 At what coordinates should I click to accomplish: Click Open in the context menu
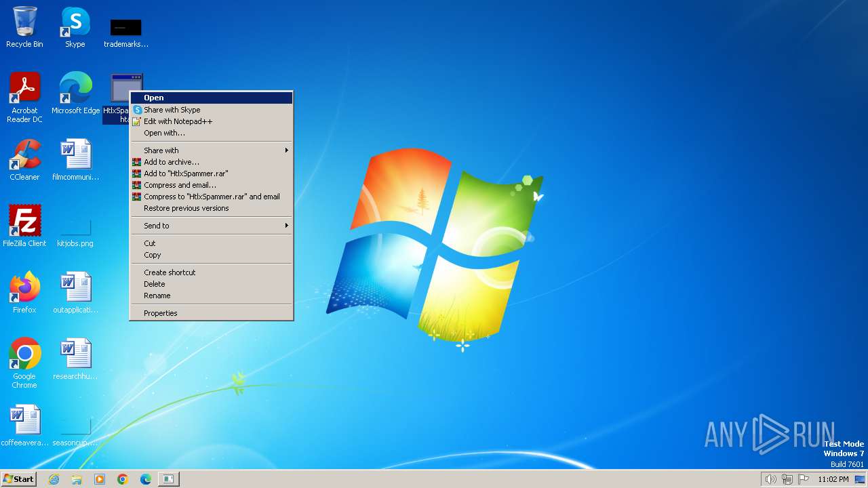[x=212, y=98]
